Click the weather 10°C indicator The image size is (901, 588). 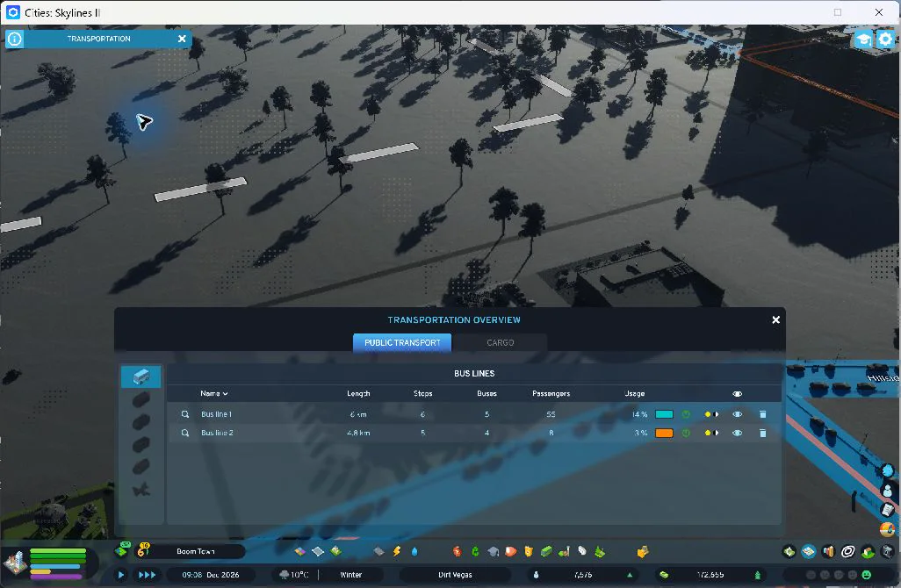pyautogui.click(x=294, y=575)
